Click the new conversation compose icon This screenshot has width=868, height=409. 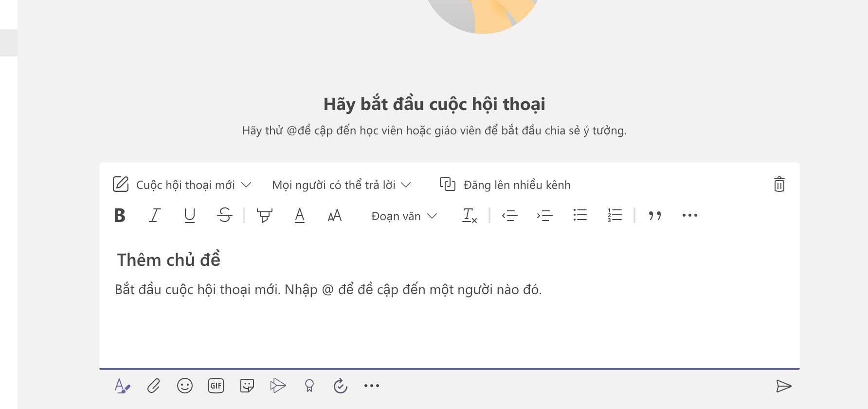pyautogui.click(x=121, y=185)
